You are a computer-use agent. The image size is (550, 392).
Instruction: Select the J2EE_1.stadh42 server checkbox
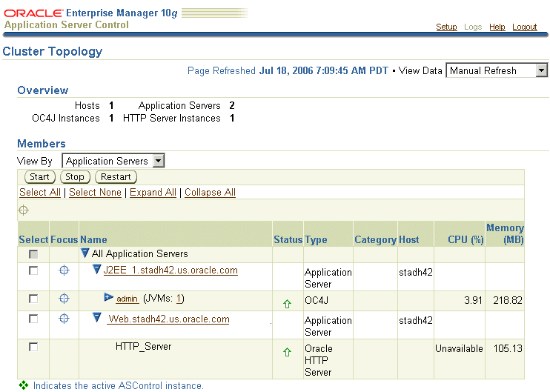point(33,271)
